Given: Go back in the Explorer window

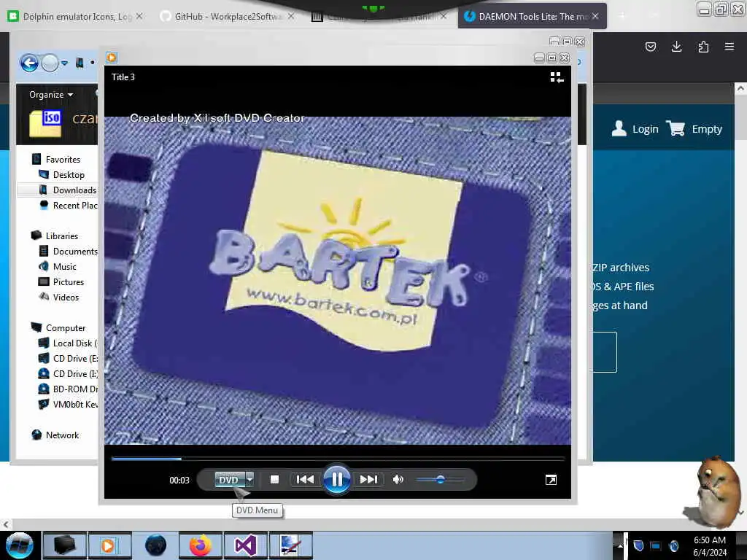Looking at the screenshot, I should [29, 63].
